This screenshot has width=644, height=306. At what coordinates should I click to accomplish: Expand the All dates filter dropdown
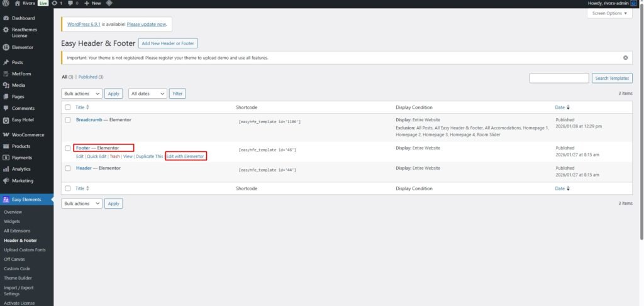click(148, 94)
